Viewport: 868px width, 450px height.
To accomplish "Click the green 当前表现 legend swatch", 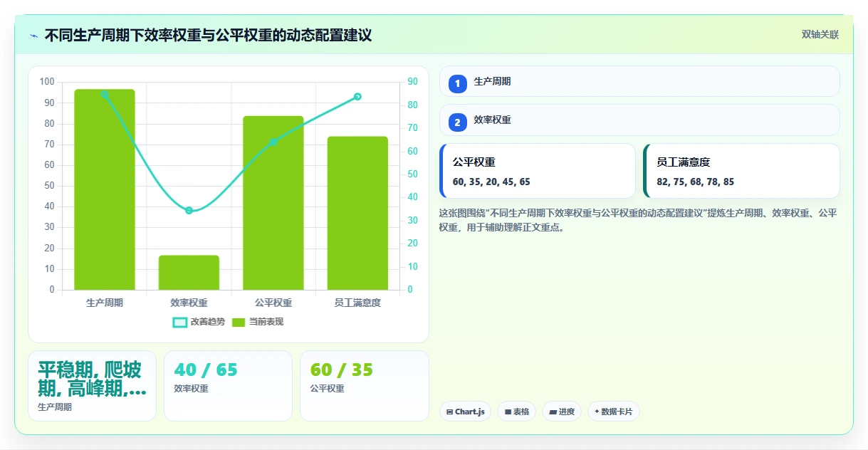I will [x=239, y=323].
